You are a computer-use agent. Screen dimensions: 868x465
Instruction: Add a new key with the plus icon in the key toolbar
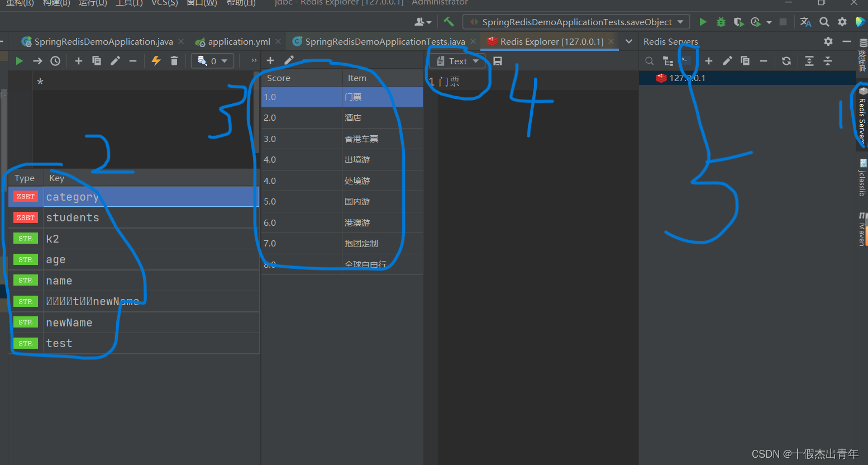coord(79,61)
